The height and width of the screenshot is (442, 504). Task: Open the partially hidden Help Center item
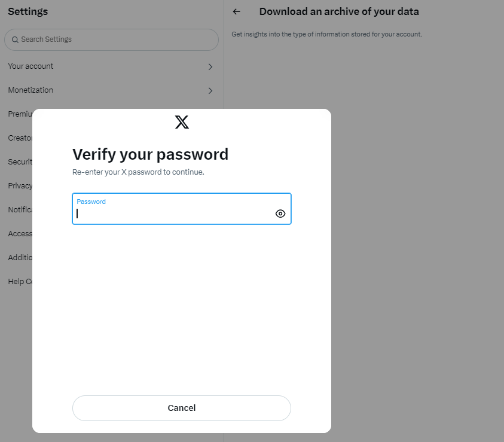click(20, 282)
